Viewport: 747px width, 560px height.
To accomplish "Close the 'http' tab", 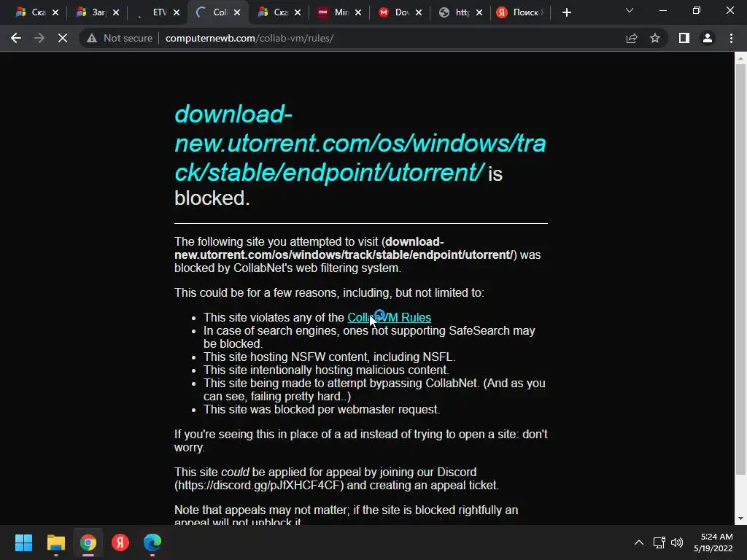I will (479, 13).
